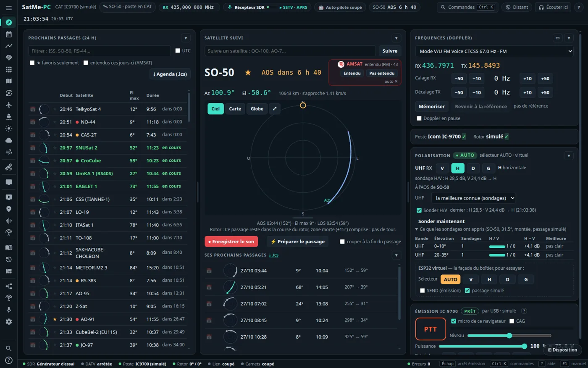
Task: Open the satellite icon in the sidebar
Action: 8,167
